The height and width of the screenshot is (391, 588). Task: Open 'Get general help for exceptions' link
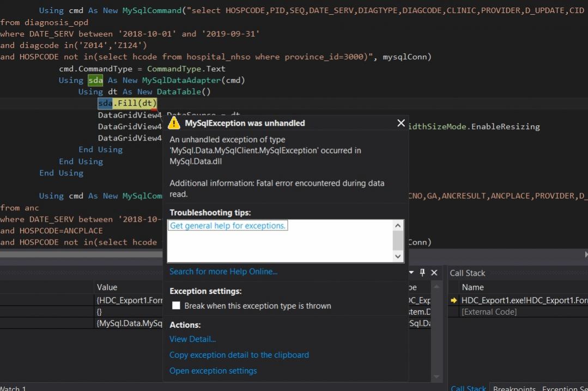(x=228, y=225)
